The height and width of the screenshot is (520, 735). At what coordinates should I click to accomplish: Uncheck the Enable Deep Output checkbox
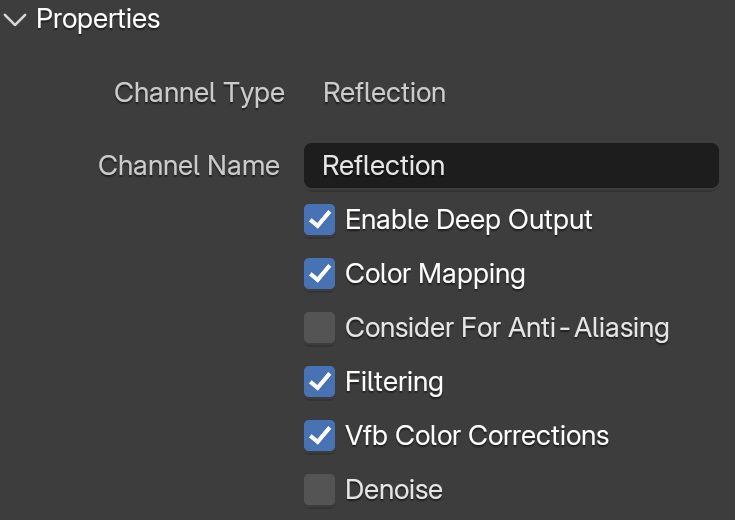[319, 219]
